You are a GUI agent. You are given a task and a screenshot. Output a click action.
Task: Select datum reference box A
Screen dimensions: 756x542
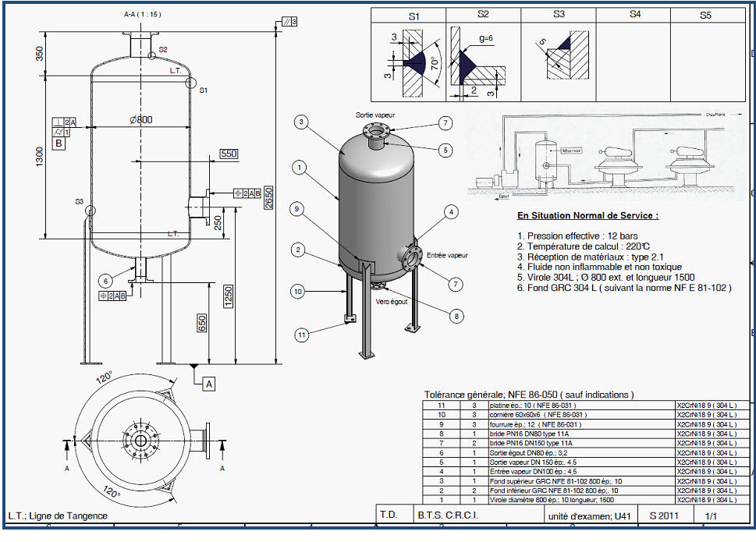(209, 384)
